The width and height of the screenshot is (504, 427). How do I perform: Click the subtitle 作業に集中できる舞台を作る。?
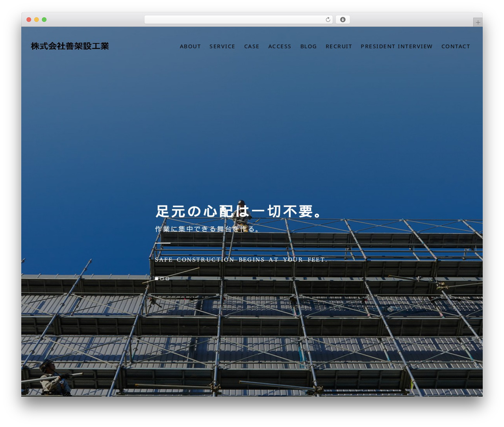207,229
